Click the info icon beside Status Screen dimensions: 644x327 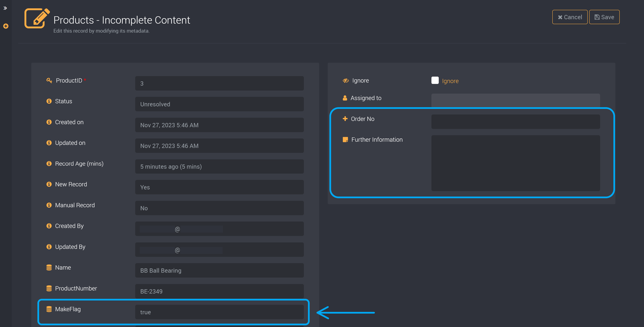click(x=49, y=101)
